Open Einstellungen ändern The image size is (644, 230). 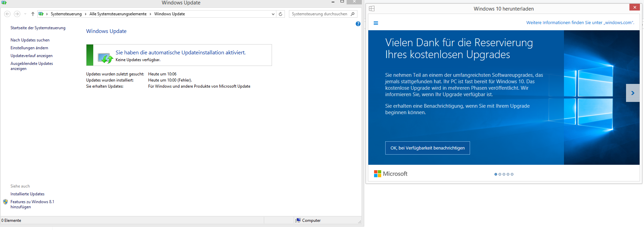tap(29, 48)
